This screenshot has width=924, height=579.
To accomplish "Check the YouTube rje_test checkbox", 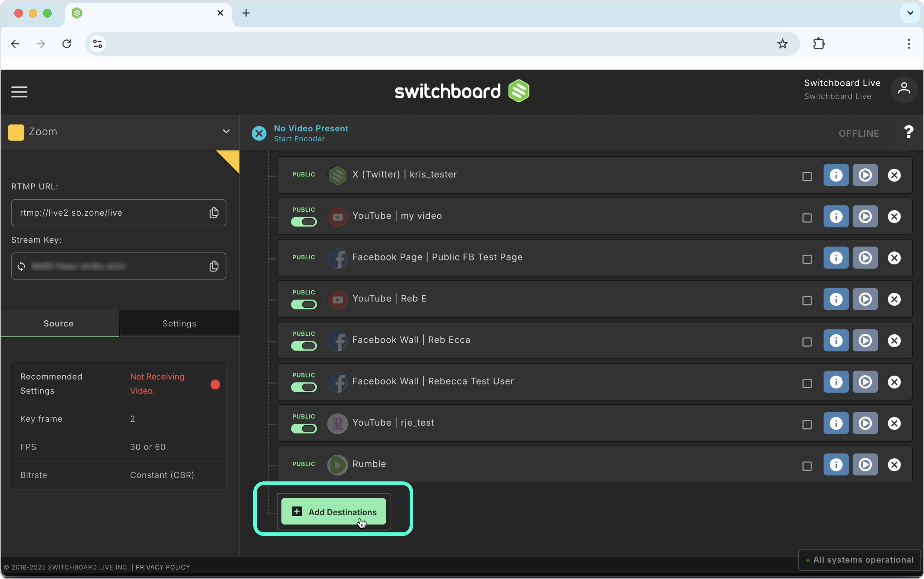I will (x=806, y=425).
